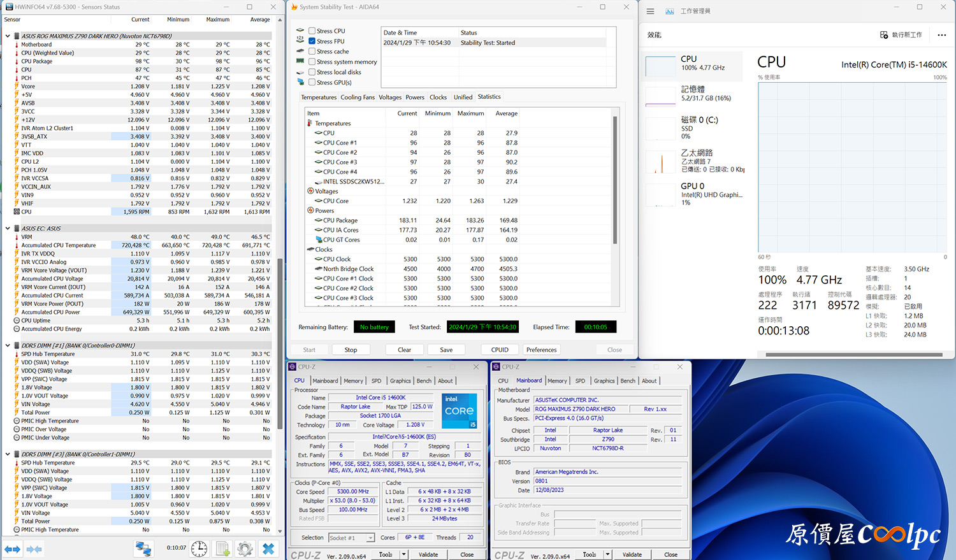
Task: Open the CPU-Z Socket #1 selection dropdown
Action: [x=370, y=538]
